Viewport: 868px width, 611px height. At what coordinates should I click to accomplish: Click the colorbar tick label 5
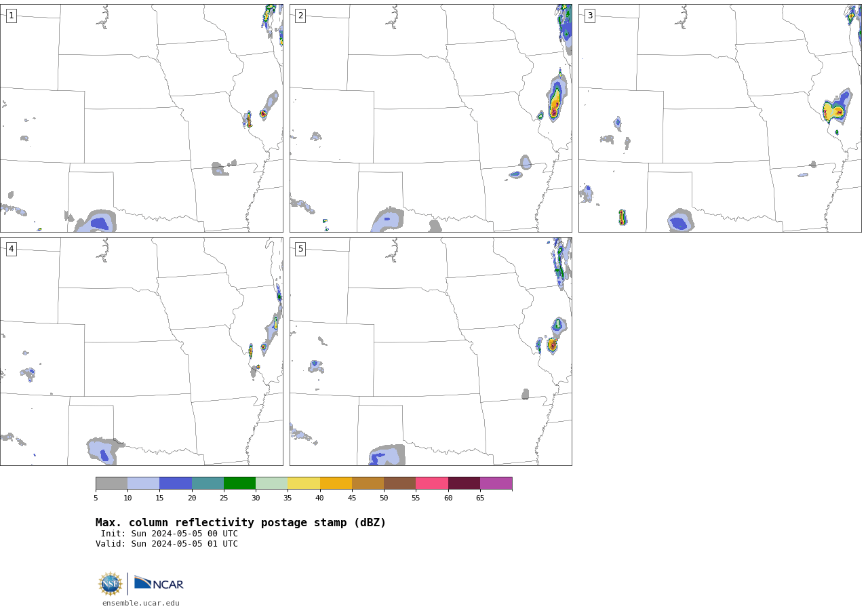point(96,498)
